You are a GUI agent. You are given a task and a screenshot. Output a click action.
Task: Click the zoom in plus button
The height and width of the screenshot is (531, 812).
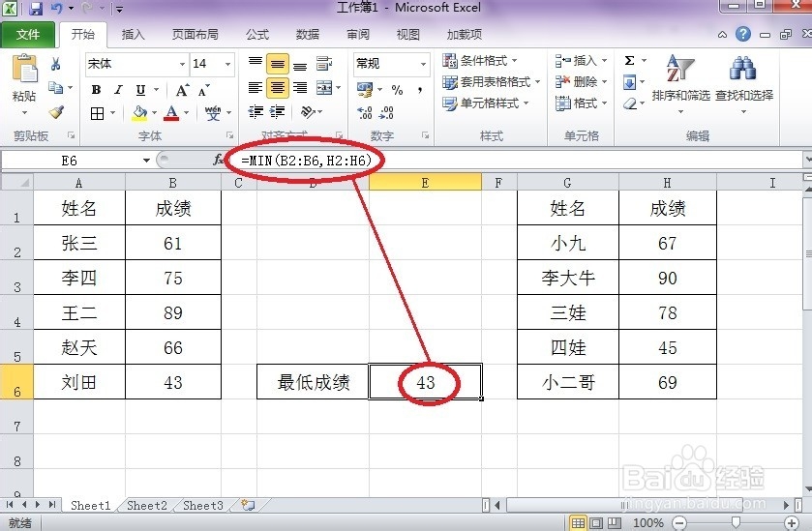[x=792, y=522]
